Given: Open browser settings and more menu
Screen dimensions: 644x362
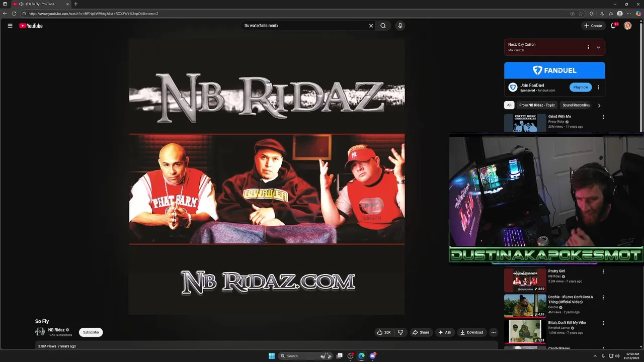Looking at the screenshot, I should [629, 14].
